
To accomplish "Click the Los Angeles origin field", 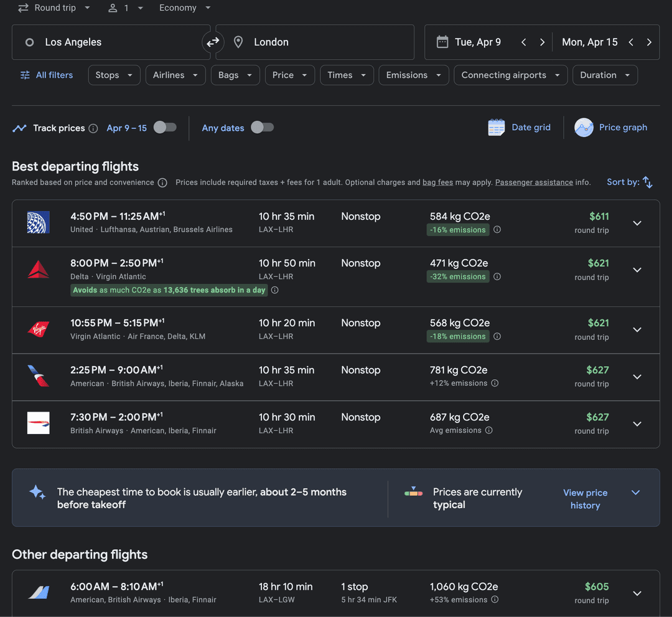I will click(111, 42).
